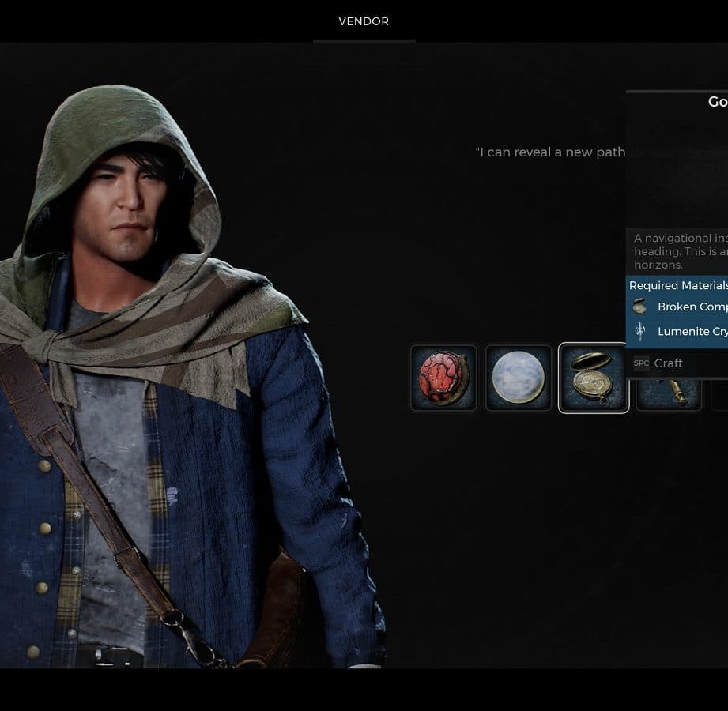Image resolution: width=728 pixels, height=711 pixels.
Task: Select the red heart-like relic item
Action: pos(443,378)
